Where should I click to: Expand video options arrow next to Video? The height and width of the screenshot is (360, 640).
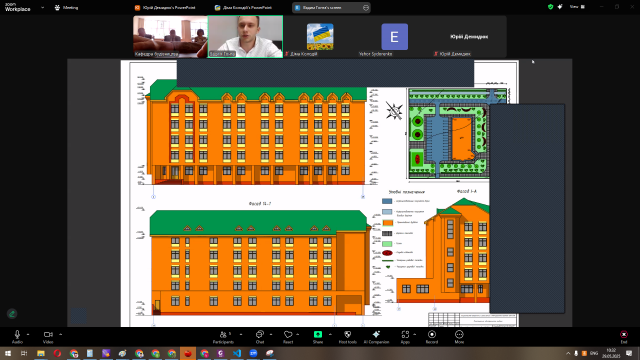click(60, 334)
